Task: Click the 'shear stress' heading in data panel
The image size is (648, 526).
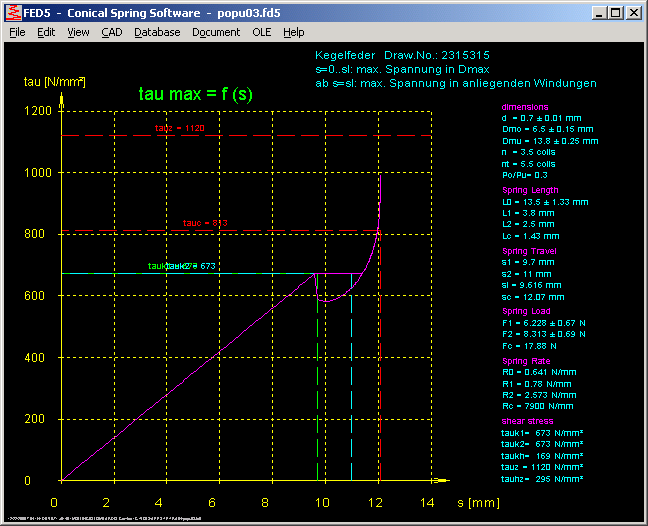Action: [x=525, y=421]
